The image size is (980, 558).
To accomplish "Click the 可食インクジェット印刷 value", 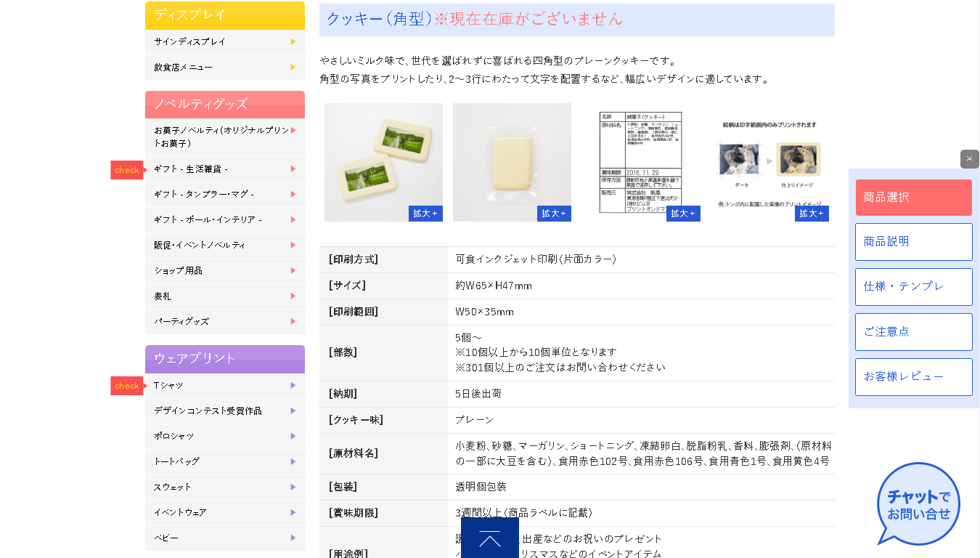I will pos(536,259).
